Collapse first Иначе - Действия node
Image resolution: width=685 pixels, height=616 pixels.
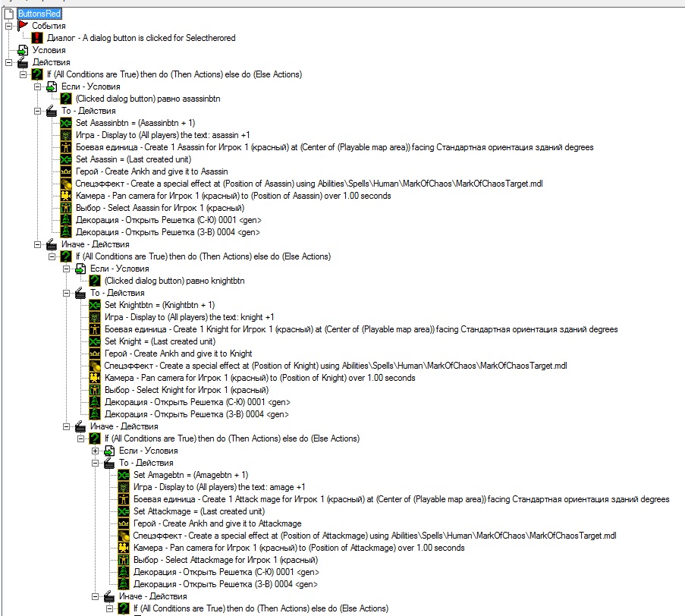pos(37,244)
